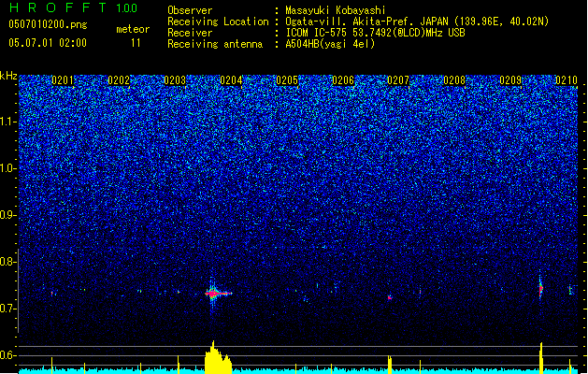Click the 0201 time marker
588x374 pixels.
pos(63,80)
